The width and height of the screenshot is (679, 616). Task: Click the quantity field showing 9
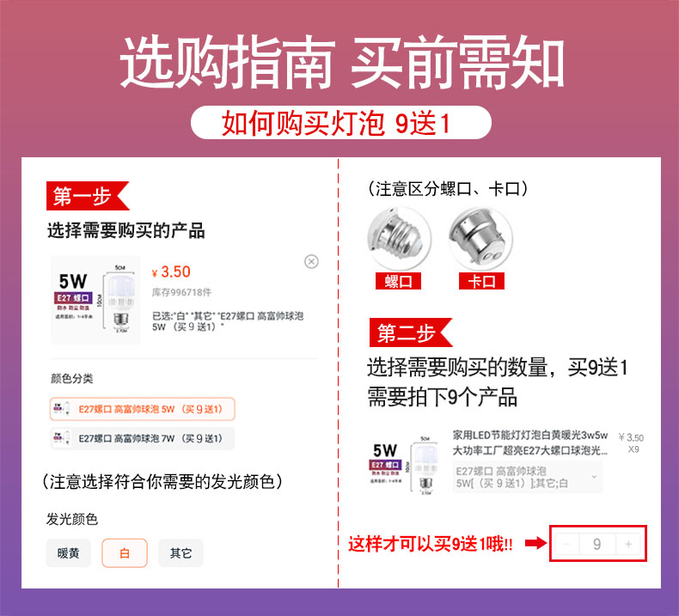pyautogui.click(x=597, y=544)
